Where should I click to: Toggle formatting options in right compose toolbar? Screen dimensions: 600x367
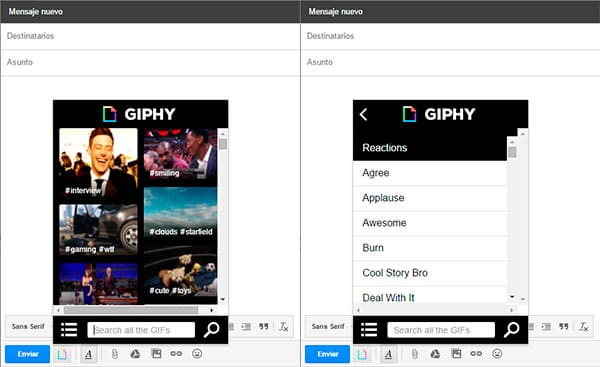coord(388,354)
